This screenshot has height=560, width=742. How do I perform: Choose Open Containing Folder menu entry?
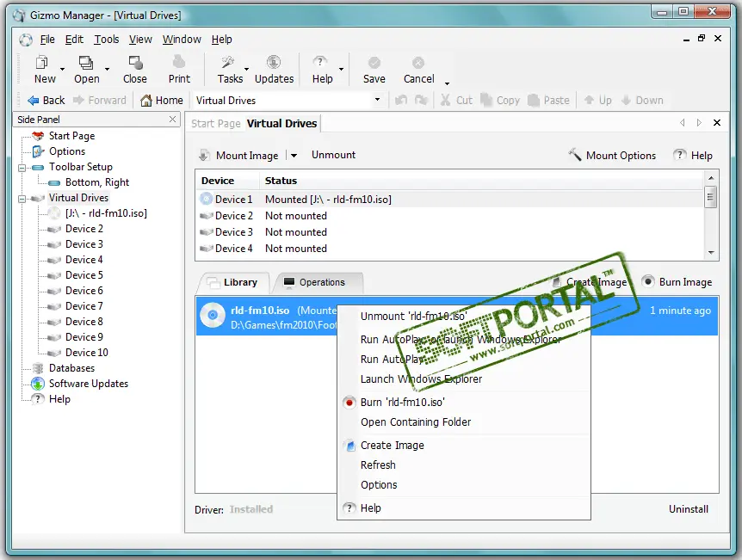coord(416,422)
